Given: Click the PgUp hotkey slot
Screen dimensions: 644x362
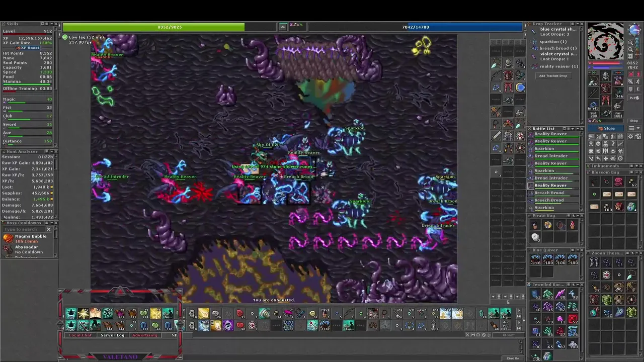Looking at the screenshot, I should pyautogui.click(x=325, y=313).
